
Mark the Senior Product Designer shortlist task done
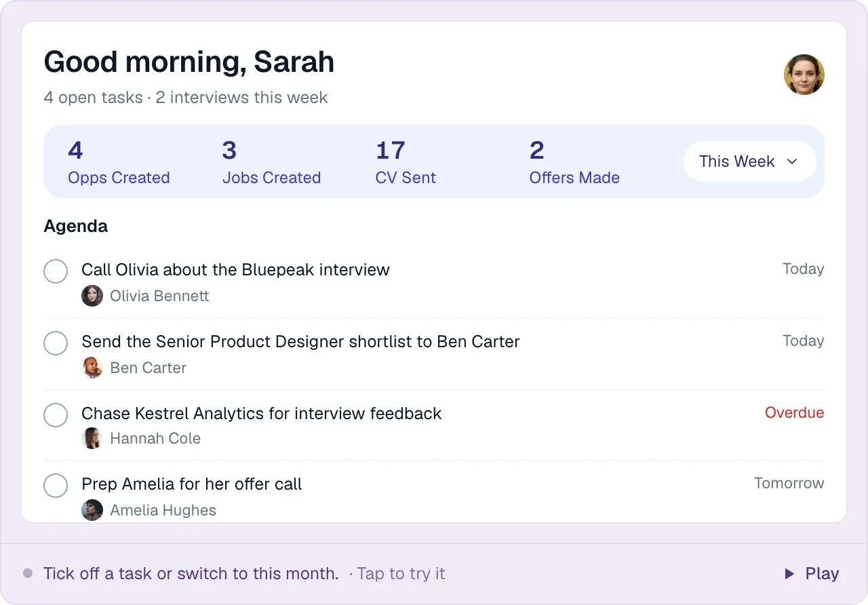pyautogui.click(x=56, y=343)
